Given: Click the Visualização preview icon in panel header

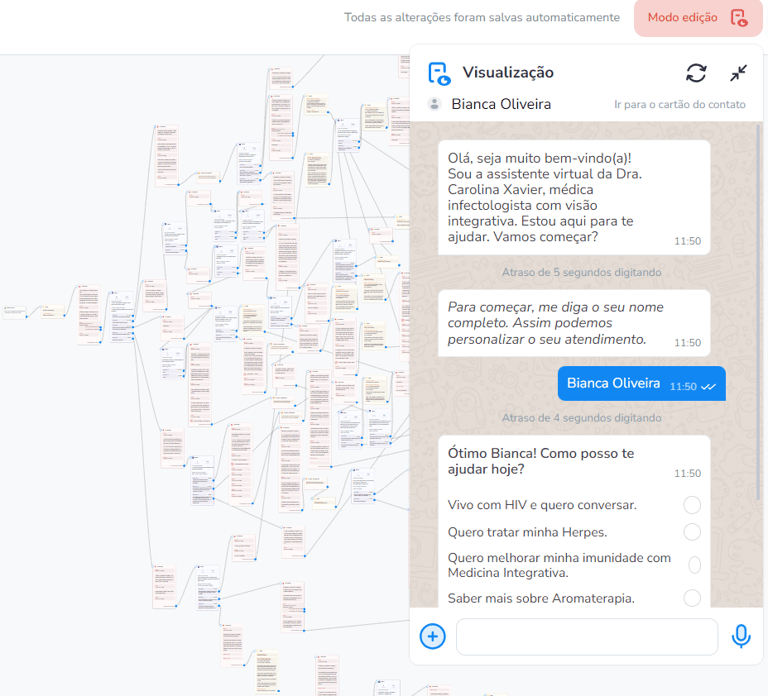Looking at the screenshot, I should click(x=439, y=73).
